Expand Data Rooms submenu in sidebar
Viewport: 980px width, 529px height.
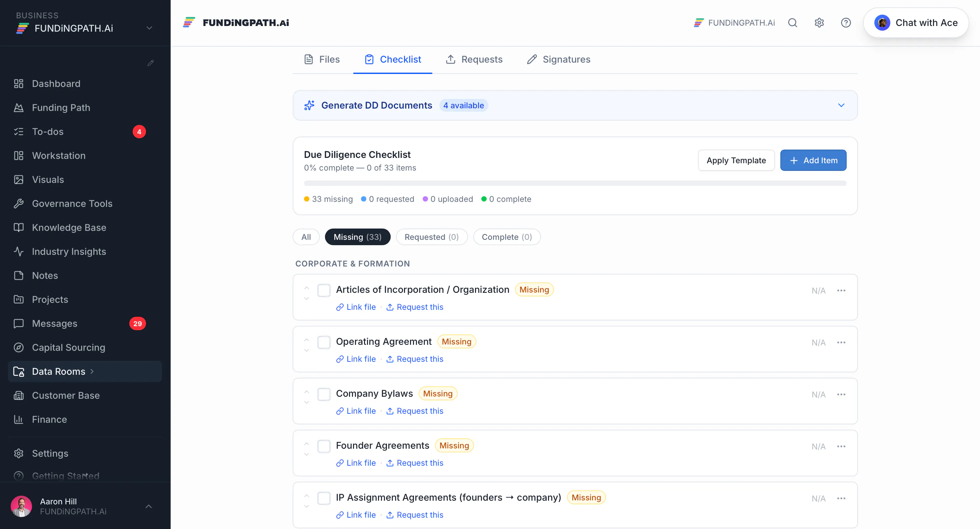pos(92,371)
